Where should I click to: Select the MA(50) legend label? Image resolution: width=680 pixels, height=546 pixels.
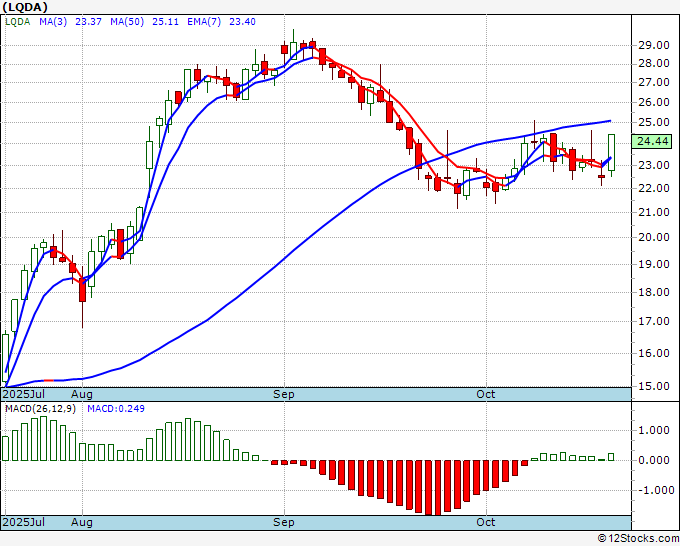click(127, 22)
